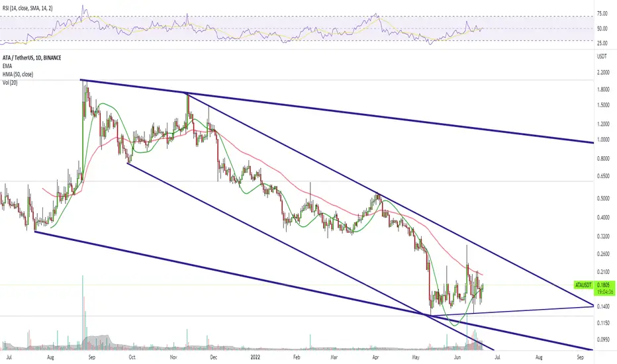Click the Apr label on time axis
617x364 pixels.
click(375, 357)
